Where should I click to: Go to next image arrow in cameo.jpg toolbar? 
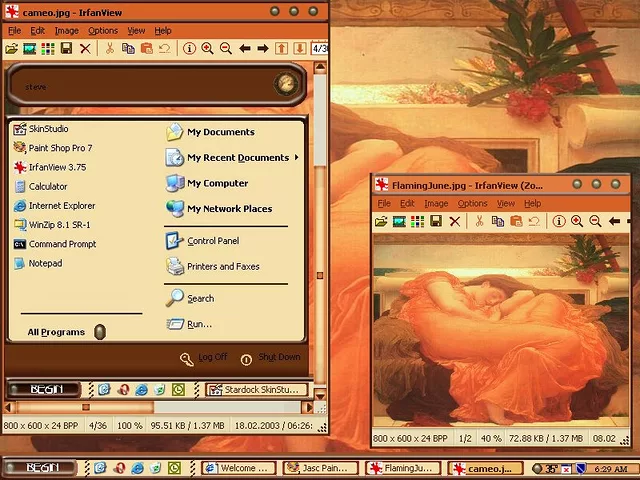click(262, 48)
